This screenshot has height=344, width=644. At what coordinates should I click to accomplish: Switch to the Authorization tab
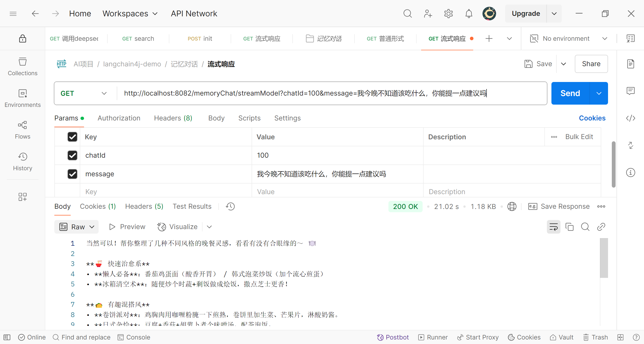point(119,118)
